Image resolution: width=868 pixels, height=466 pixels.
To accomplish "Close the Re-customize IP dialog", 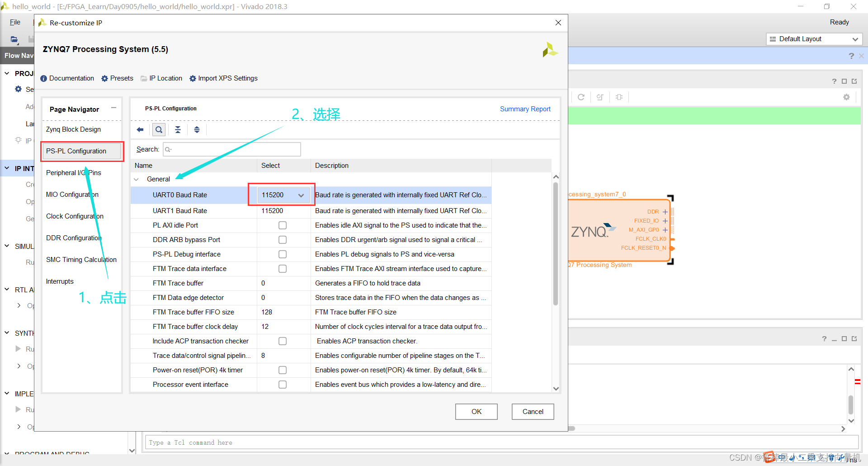I will click(x=558, y=23).
